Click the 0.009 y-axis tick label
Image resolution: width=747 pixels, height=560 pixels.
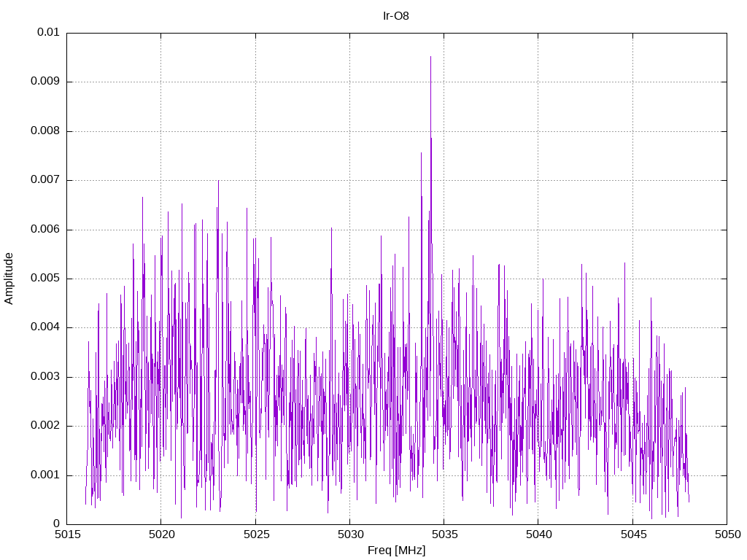point(45,82)
